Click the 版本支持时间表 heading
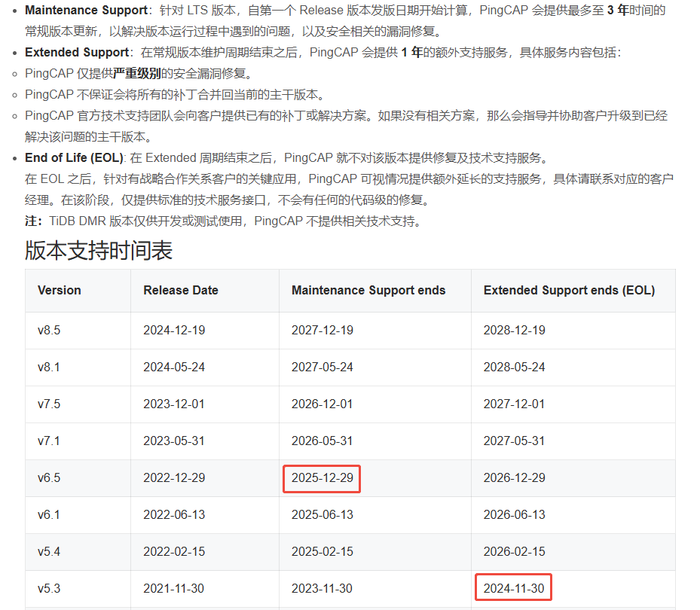Image resolution: width=700 pixels, height=610 pixels. click(99, 250)
